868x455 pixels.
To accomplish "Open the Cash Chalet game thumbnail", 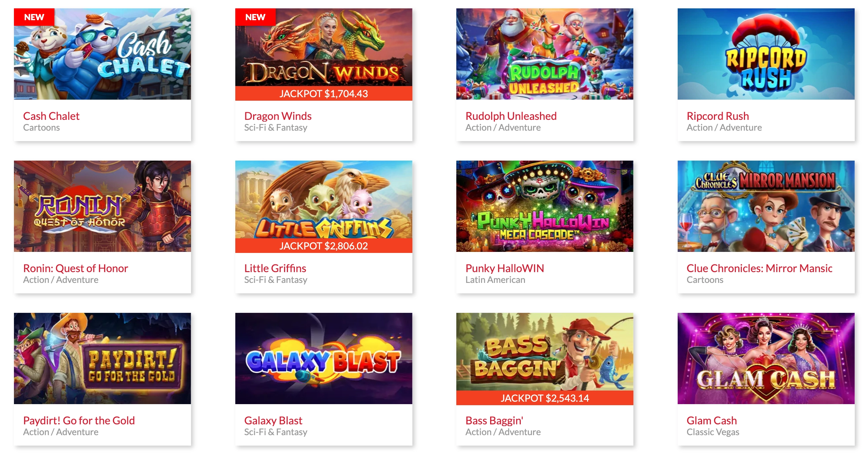I will 102,54.
